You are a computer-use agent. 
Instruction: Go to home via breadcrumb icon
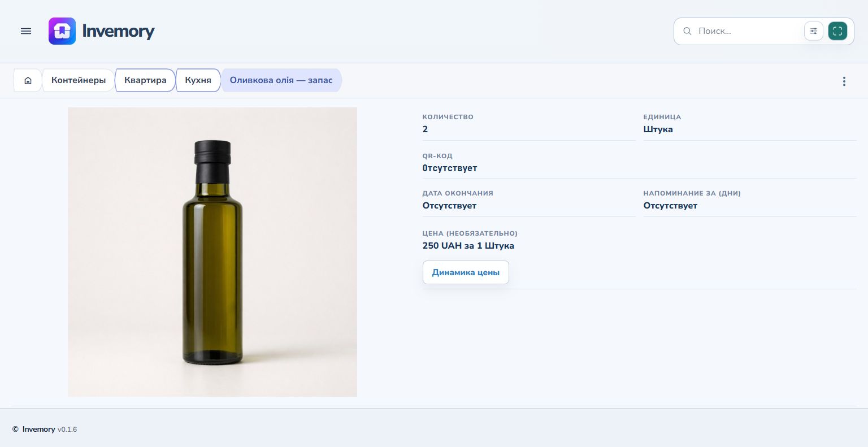click(x=28, y=80)
